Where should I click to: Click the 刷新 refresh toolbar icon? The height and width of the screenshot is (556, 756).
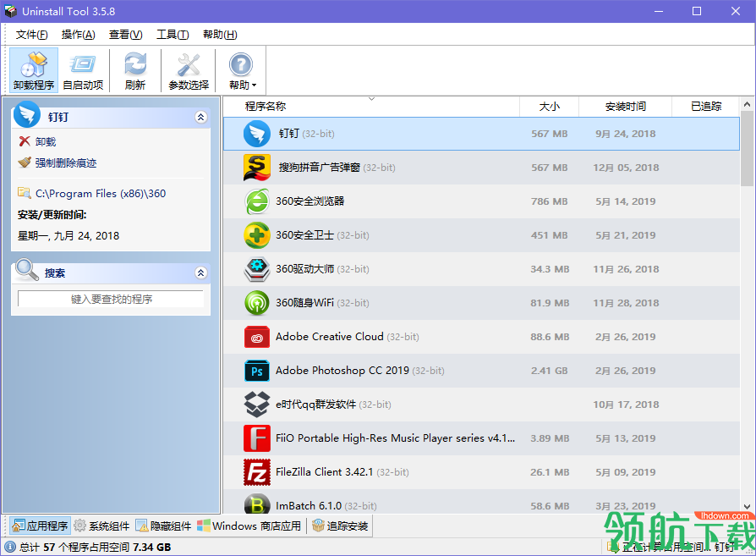click(x=135, y=70)
